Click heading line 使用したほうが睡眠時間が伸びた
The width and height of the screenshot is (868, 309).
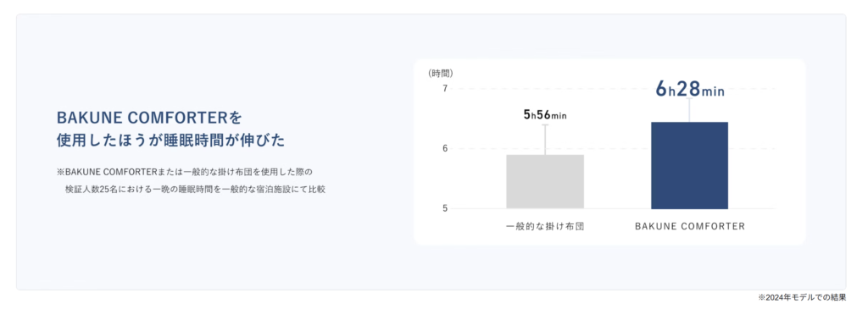(170, 141)
